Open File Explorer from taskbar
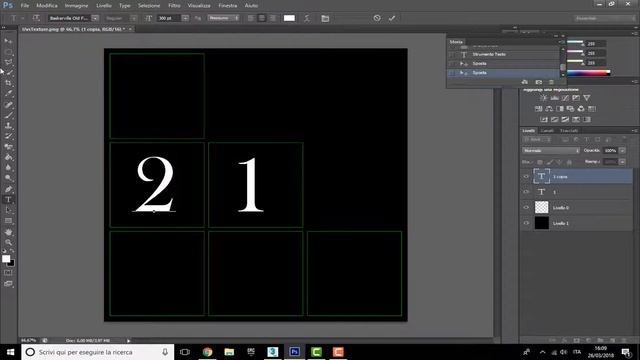This screenshot has height=360, width=640. pos(229,352)
